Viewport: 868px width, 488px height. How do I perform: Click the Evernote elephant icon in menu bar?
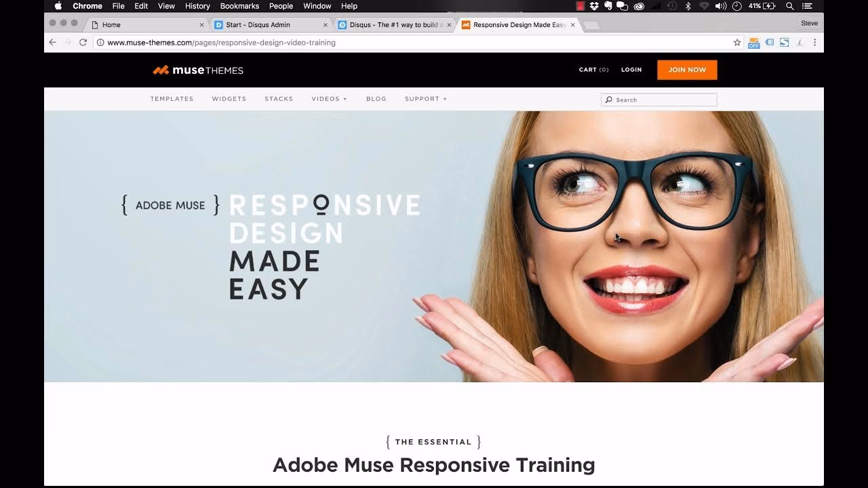(x=608, y=6)
